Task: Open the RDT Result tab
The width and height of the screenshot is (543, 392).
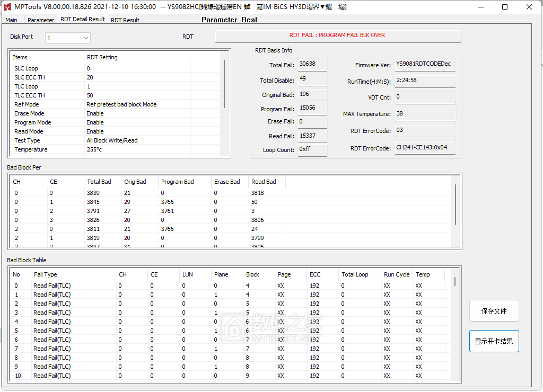Action: pos(125,20)
